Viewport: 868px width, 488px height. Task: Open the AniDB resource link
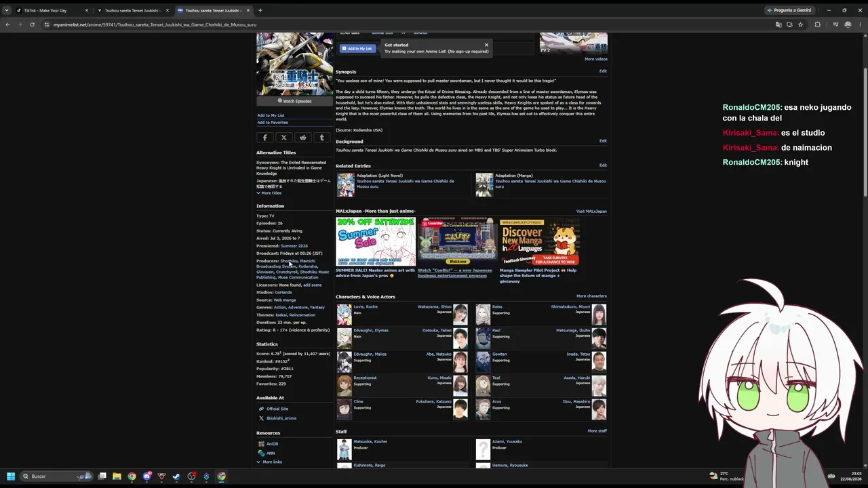272,444
